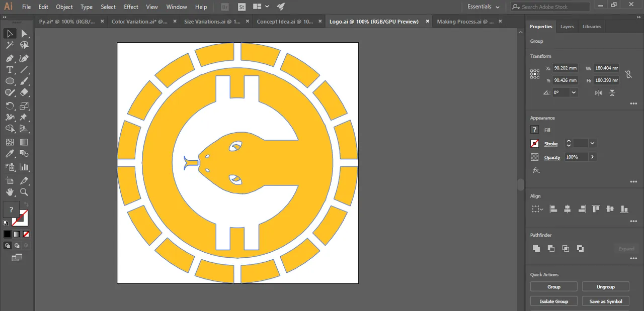Open the underlined Opacity panel link
This screenshot has height=311, width=644.
coord(552,157)
